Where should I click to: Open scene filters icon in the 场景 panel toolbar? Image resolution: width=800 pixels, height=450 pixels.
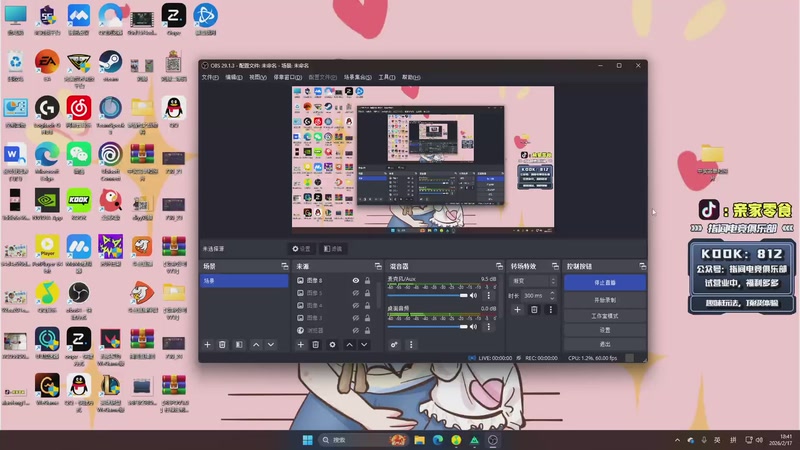tap(239, 345)
